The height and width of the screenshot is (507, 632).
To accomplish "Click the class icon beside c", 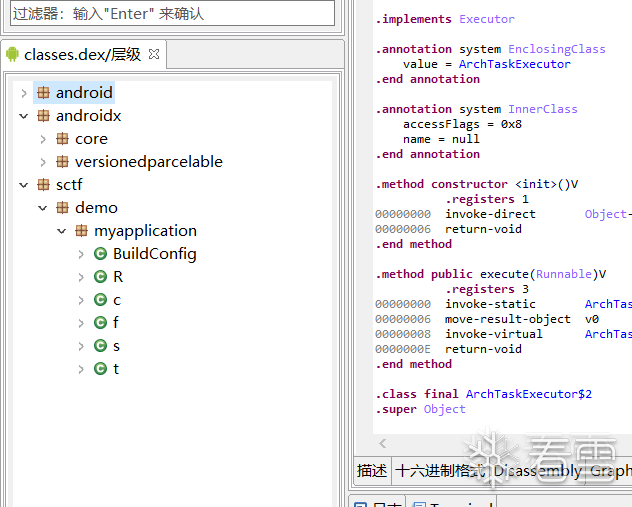I will tap(100, 299).
